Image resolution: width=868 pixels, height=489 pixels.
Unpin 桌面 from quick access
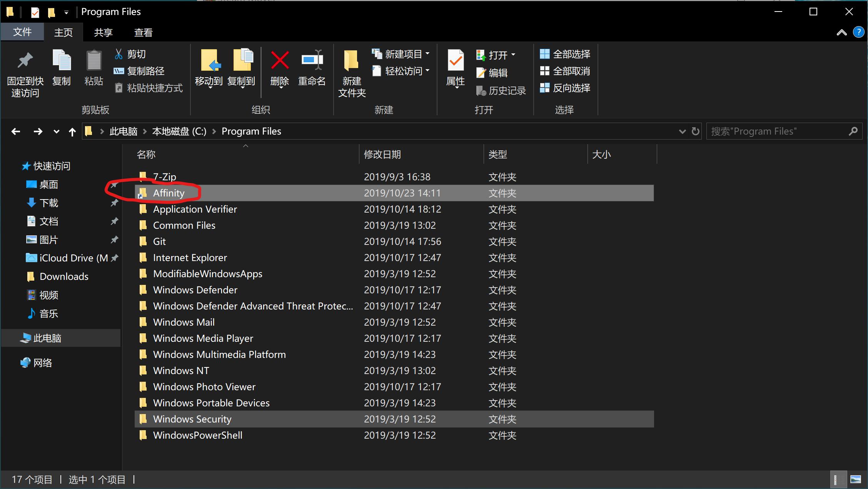[x=114, y=185]
